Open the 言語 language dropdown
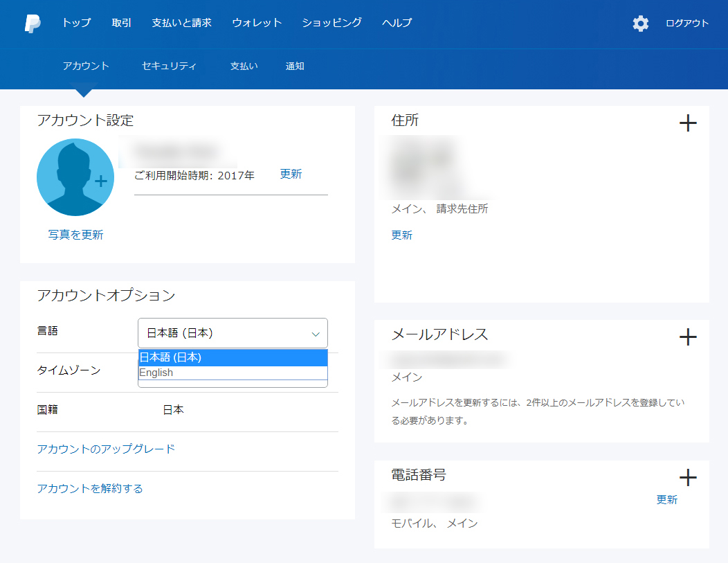The height and width of the screenshot is (563, 728). tap(233, 333)
